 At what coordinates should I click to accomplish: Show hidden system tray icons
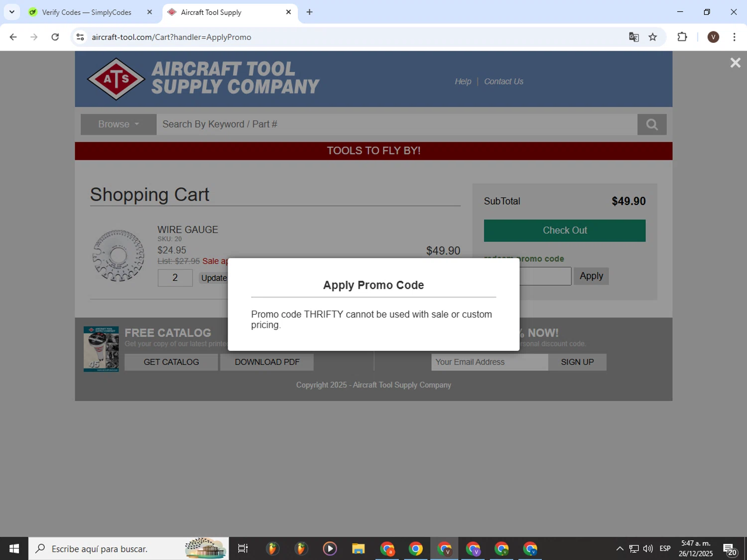[x=620, y=549]
